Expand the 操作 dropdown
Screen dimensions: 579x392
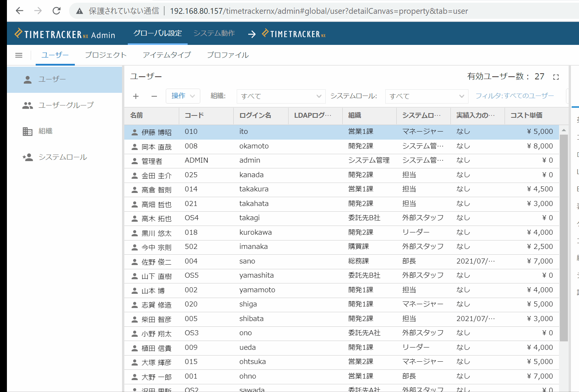point(183,96)
